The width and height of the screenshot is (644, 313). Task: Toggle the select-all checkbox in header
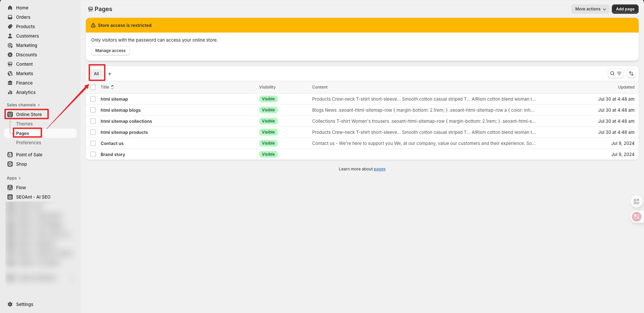pyautogui.click(x=93, y=87)
